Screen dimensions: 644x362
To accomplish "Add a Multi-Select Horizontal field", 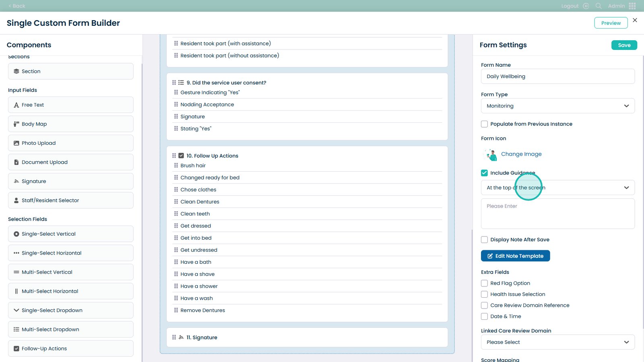I will (71, 291).
